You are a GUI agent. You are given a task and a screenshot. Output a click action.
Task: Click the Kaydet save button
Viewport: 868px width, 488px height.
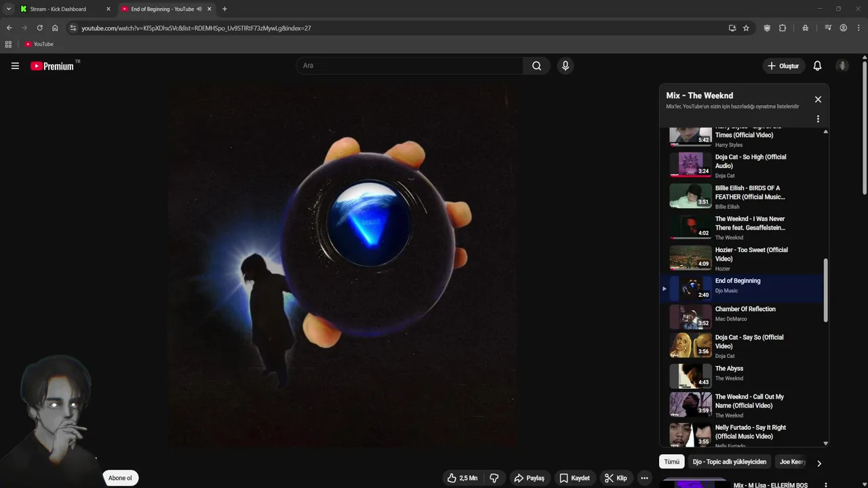(x=574, y=478)
